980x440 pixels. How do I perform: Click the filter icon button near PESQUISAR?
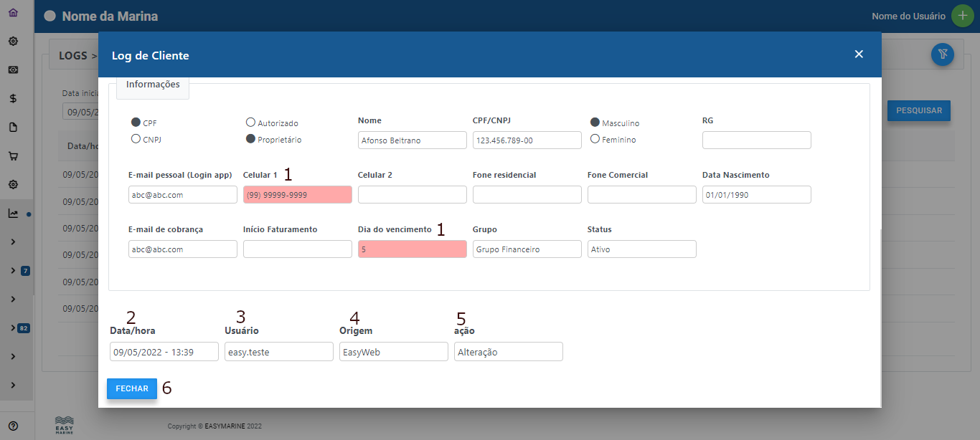click(x=943, y=54)
